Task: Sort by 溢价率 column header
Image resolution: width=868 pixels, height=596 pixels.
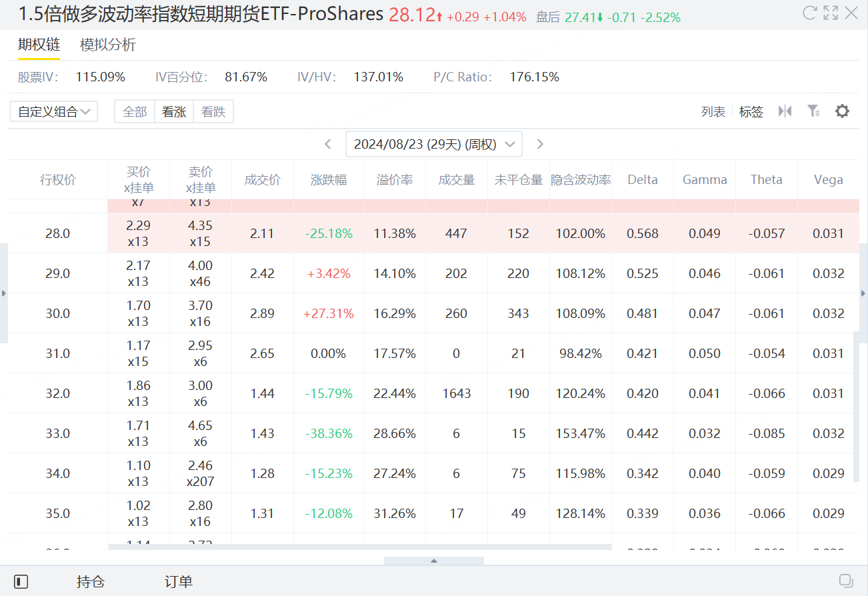Action: coord(395,179)
